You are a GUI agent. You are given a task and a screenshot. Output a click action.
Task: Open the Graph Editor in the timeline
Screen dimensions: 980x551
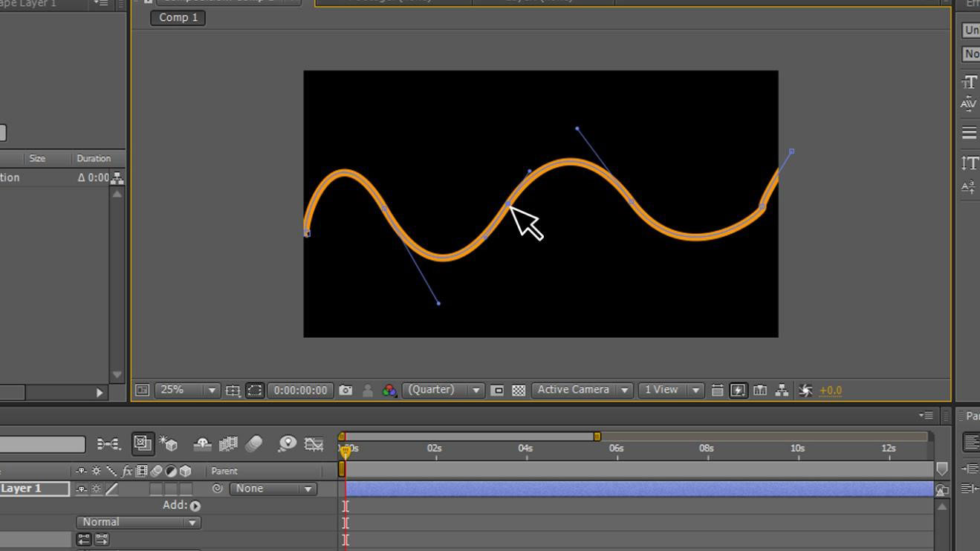click(314, 444)
